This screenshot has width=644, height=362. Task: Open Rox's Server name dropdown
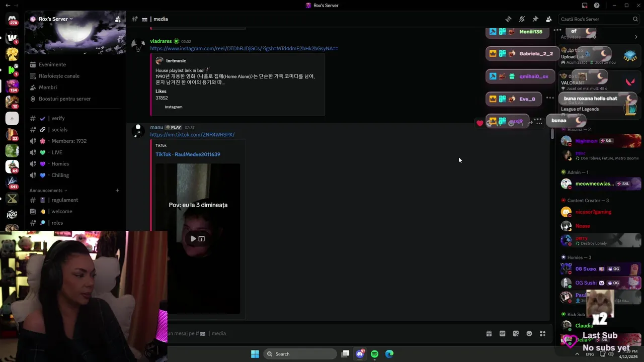point(55,19)
